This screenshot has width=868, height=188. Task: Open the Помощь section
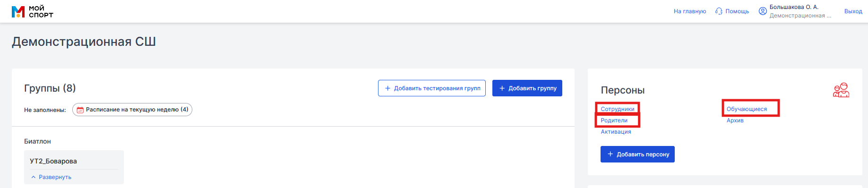(737, 11)
